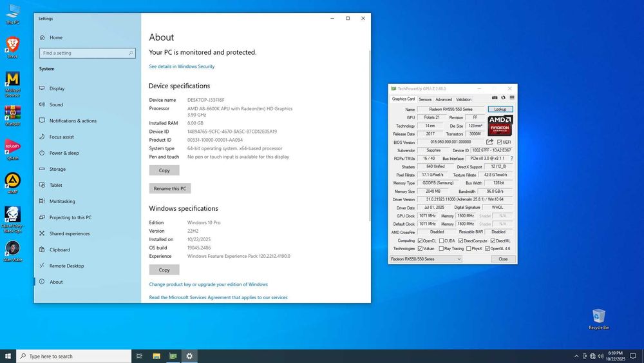Toggle the CUDA checkbox
Viewport: 644px width, 363px height.
click(441, 241)
